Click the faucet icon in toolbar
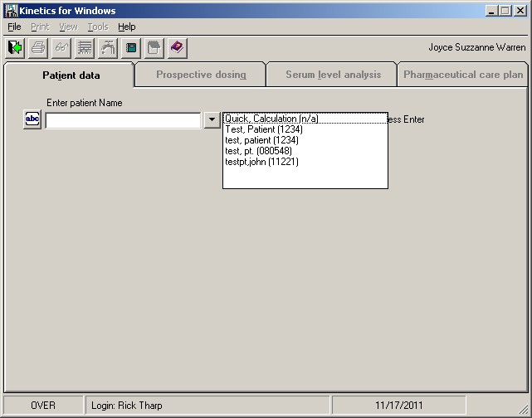Image resolution: width=532 pixels, height=418 pixels. pyautogui.click(x=108, y=48)
